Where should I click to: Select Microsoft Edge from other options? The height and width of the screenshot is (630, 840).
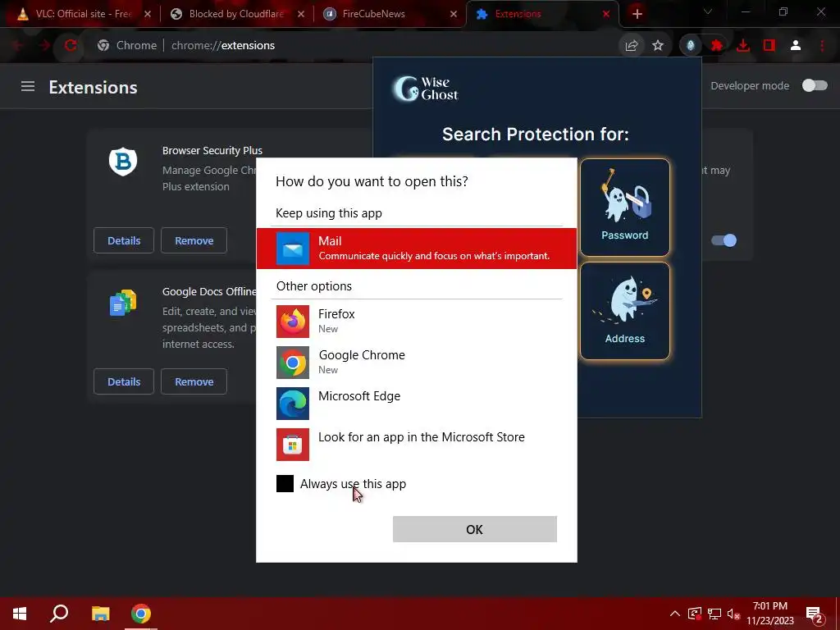(416, 403)
